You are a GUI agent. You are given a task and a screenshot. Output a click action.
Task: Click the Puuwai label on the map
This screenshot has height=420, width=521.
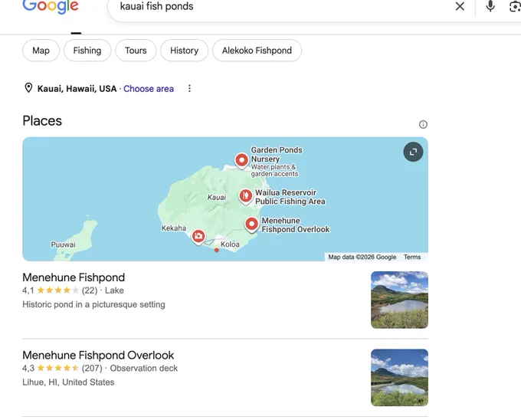pyautogui.click(x=63, y=244)
